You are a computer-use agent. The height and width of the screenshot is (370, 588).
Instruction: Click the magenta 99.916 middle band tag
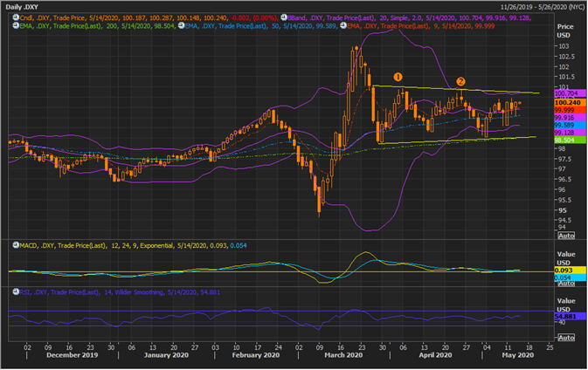570,117
